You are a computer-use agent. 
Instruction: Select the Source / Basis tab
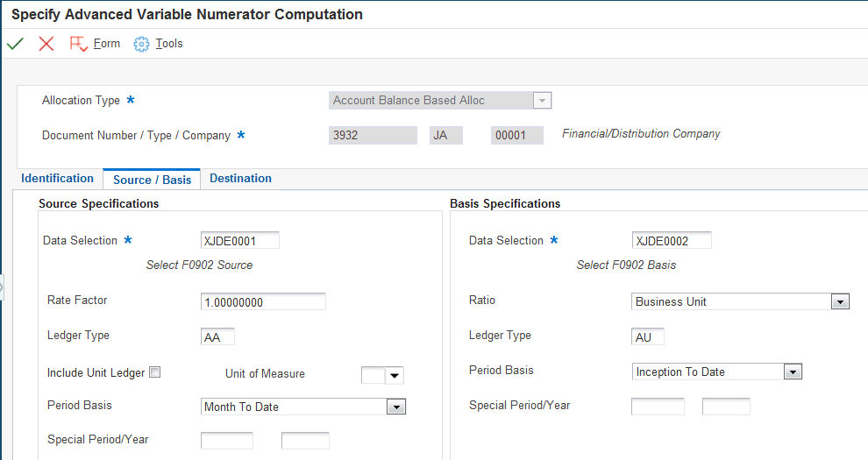[x=152, y=180]
